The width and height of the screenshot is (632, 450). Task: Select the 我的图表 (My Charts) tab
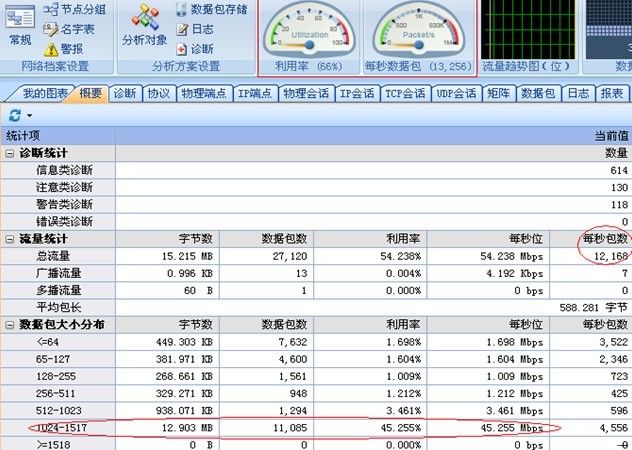(x=46, y=93)
